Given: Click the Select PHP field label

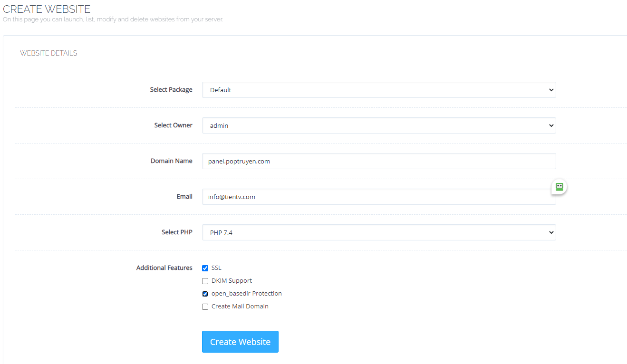Looking at the screenshot, I should tap(177, 232).
